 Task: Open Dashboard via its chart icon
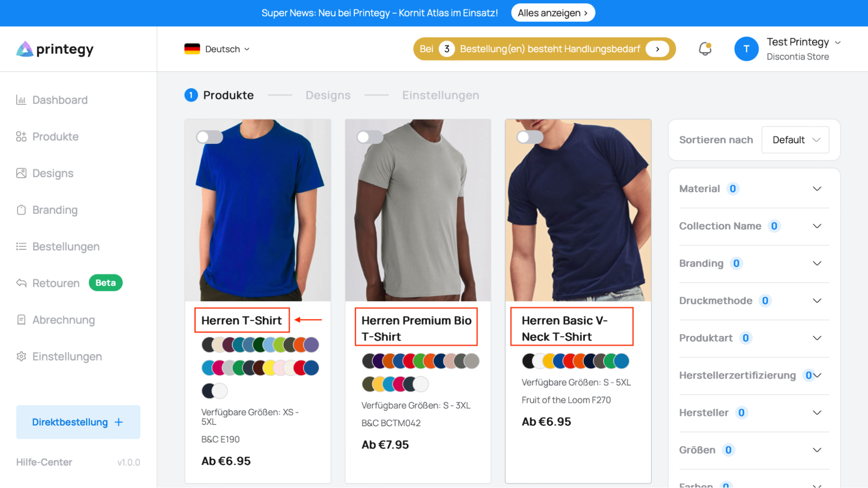[21, 100]
